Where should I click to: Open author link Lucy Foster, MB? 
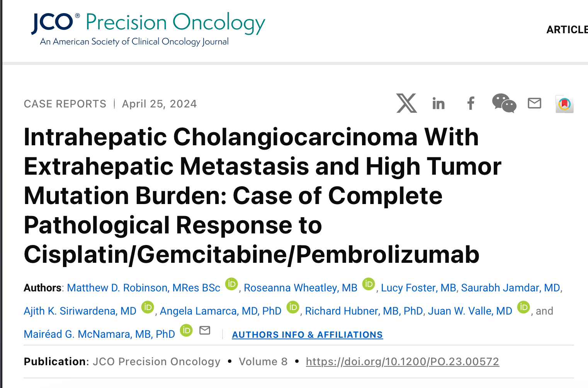click(x=418, y=288)
